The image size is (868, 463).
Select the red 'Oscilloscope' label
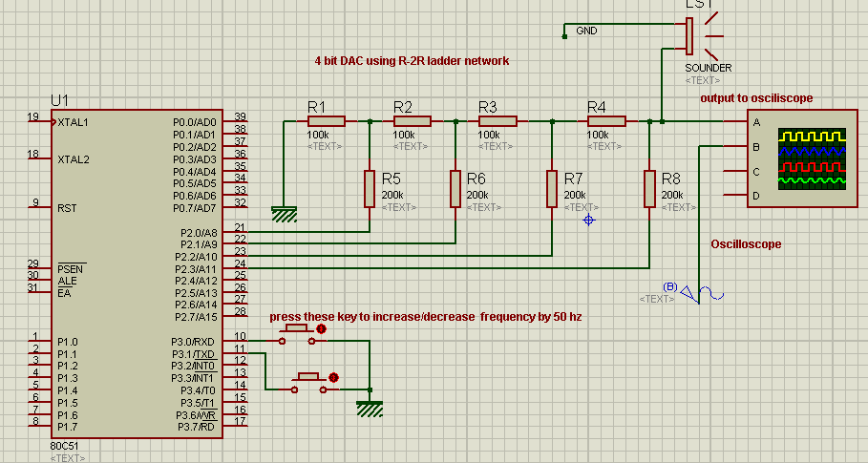[x=746, y=244]
